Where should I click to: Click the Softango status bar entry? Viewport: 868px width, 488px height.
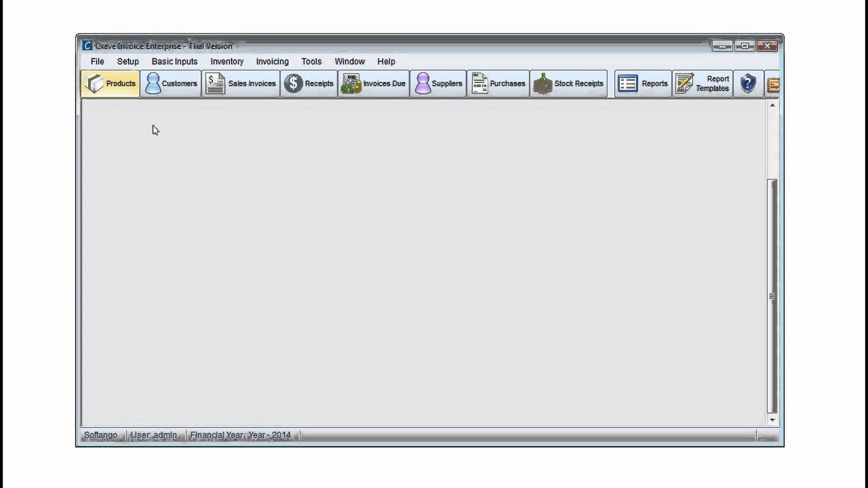[x=101, y=435]
